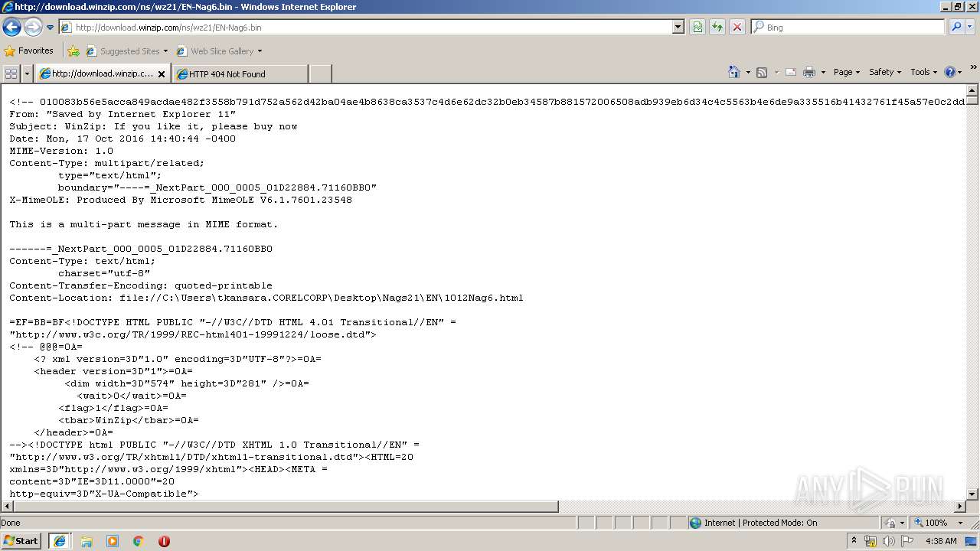Close the download.winzip.com tab
The width and height of the screenshot is (980, 551).
162,74
